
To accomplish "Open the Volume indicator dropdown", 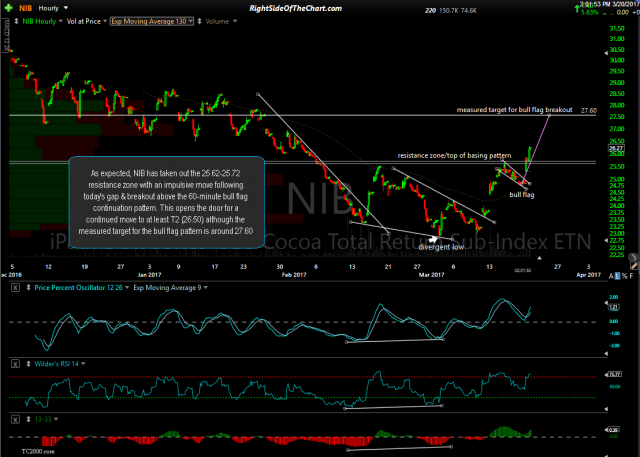I will coord(235,21).
